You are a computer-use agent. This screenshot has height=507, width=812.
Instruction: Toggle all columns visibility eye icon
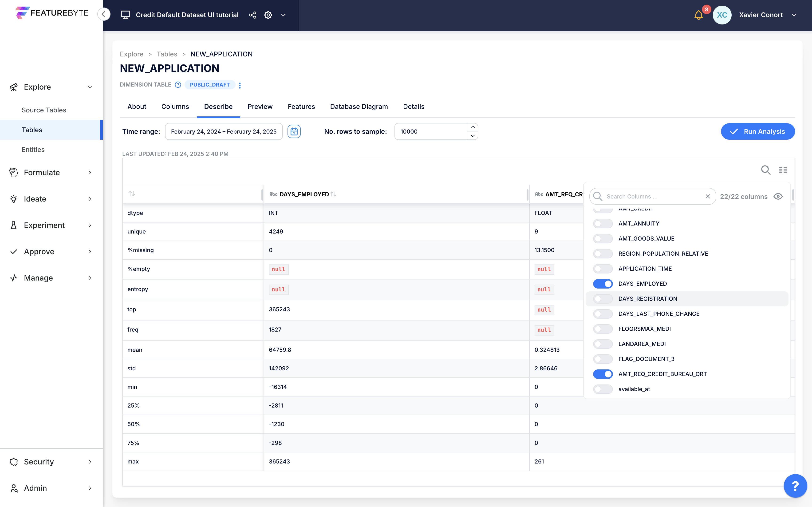778,197
